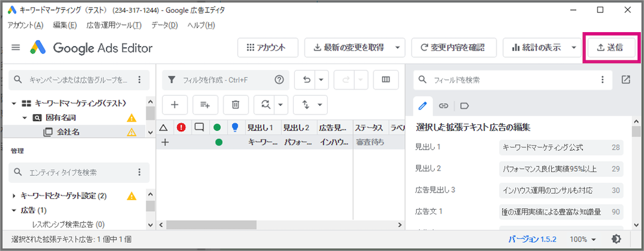Open more options beside campaign search
Screen dimensions: 644x251
[140, 80]
